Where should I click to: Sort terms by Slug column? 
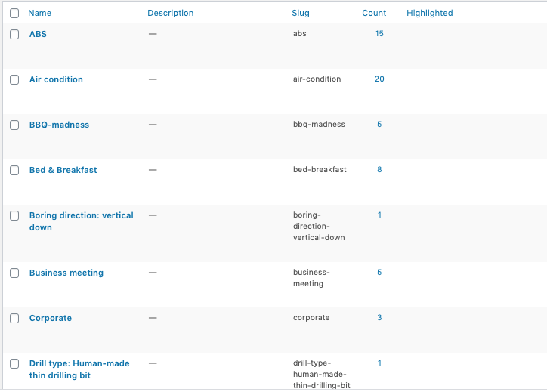301,13
